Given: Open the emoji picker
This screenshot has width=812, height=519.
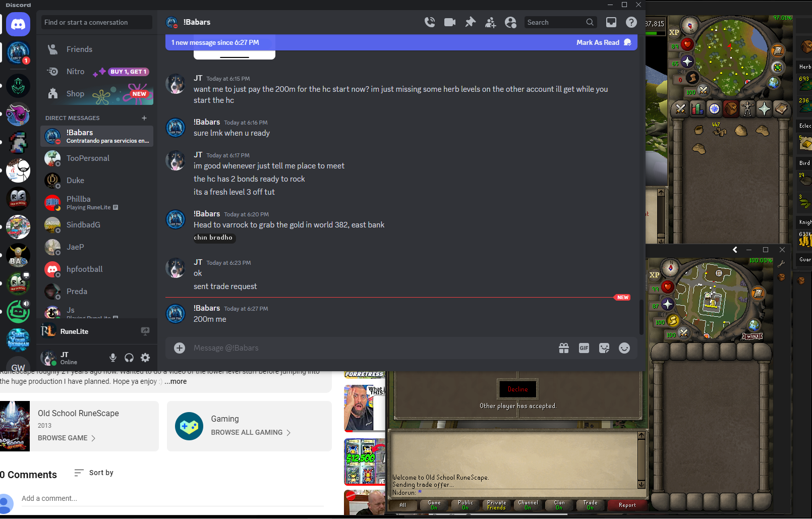Looking at the screenshot, I should (x=624, y=348).
